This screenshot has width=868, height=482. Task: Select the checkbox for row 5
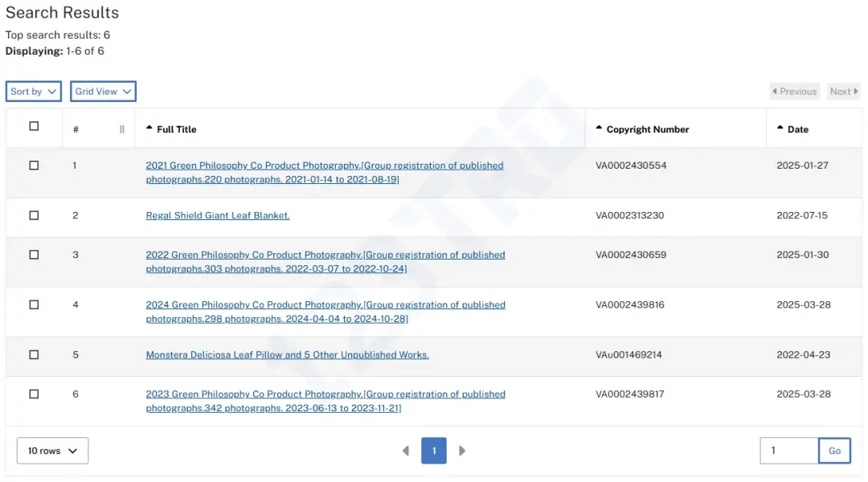[34, 354]
